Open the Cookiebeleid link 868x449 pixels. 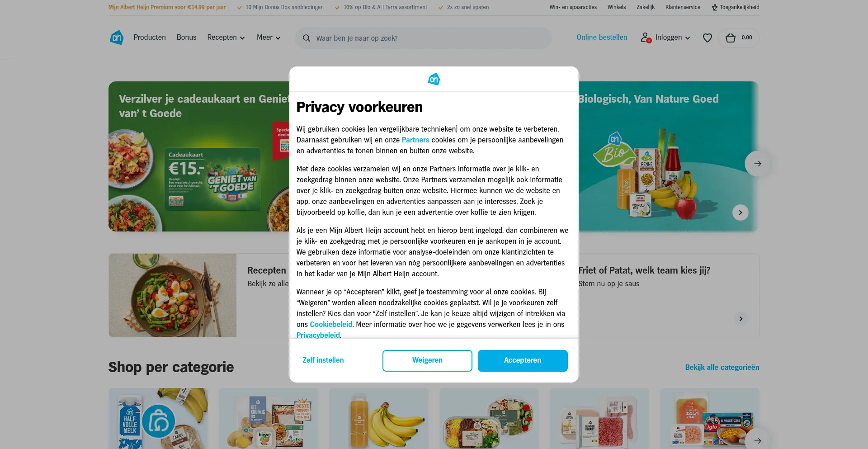coord(331,324)
